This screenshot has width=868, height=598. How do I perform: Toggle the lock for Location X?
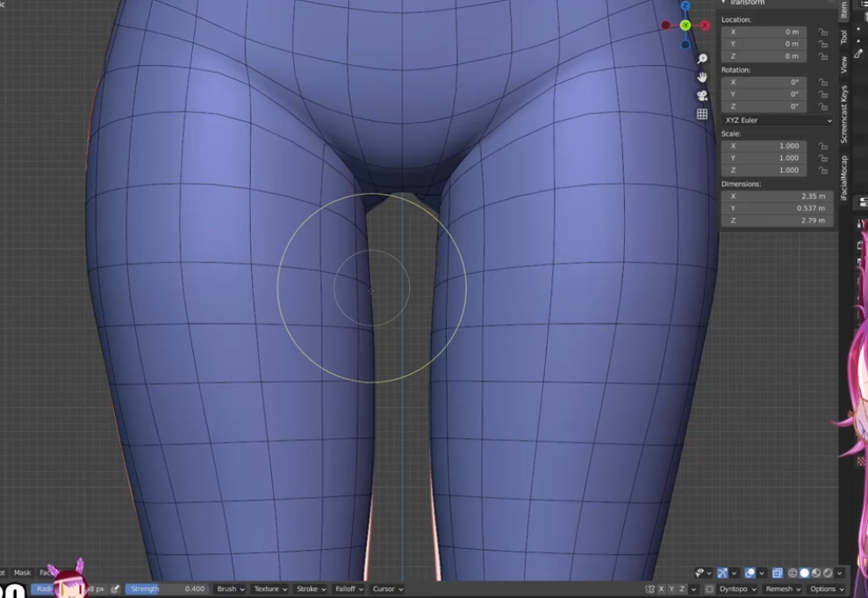(822, 32)
